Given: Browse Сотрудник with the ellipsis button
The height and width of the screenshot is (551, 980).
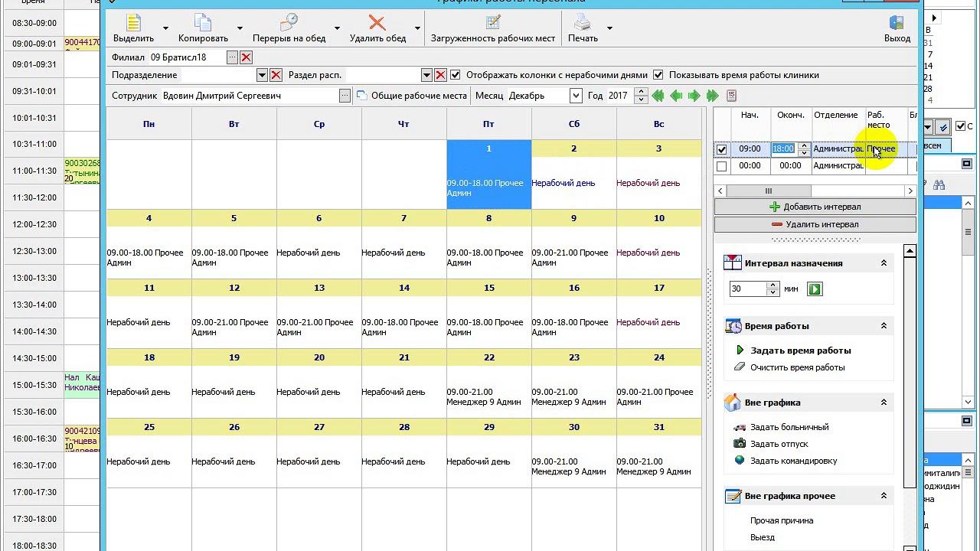Looking at the screenshot, I should pos(345,96).
